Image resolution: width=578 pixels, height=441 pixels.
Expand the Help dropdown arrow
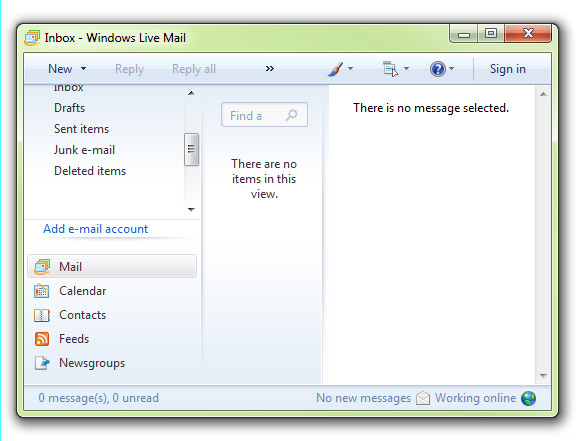tap(451, 69)
